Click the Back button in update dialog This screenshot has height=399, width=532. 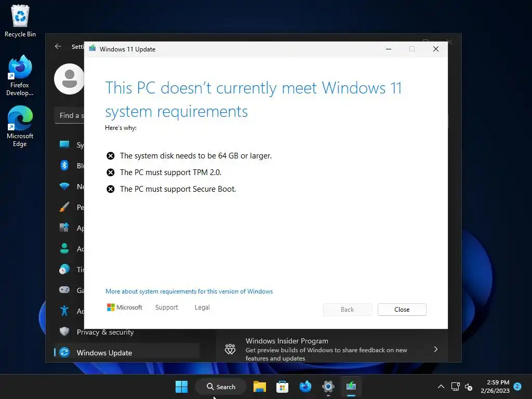[x=347, y=310]
